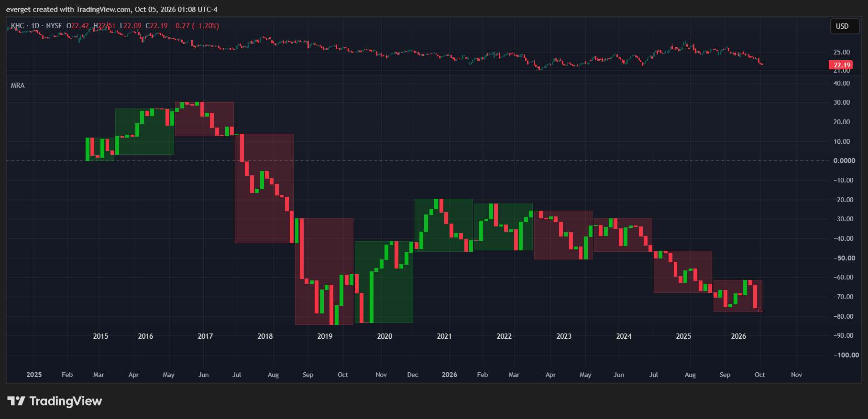
Task: Click the 2017 seasonal year label
Action: (205, 336)
